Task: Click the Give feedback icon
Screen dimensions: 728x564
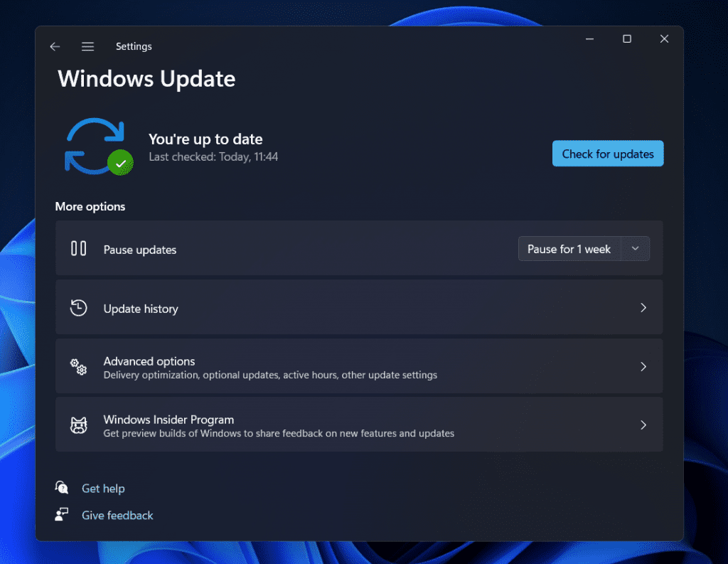Action: tap(62, 514)
